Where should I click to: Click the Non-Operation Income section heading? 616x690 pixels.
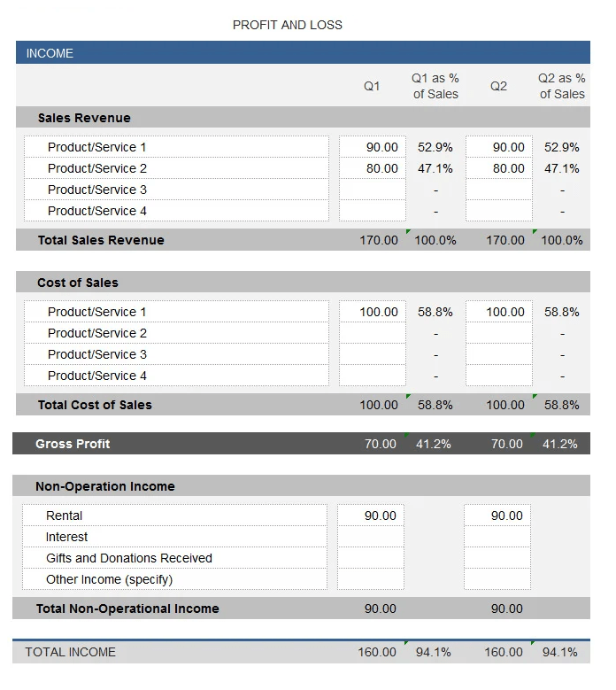coord(105,486)
